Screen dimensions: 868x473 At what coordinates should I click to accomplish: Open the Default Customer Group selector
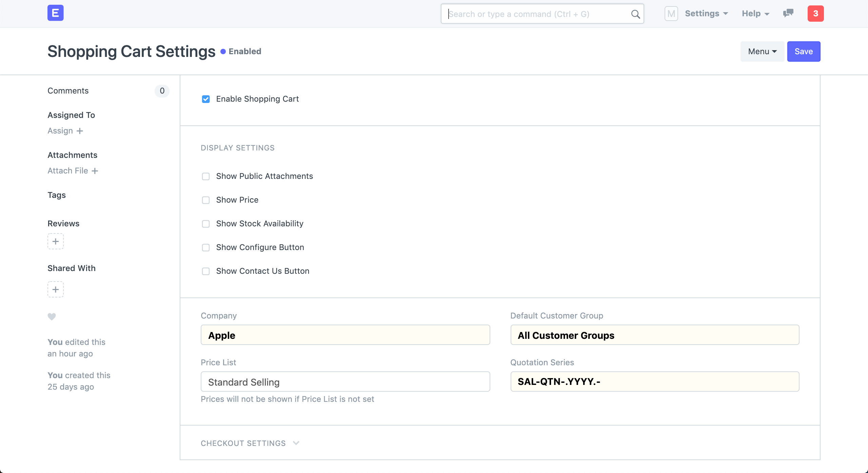point(654,335)
